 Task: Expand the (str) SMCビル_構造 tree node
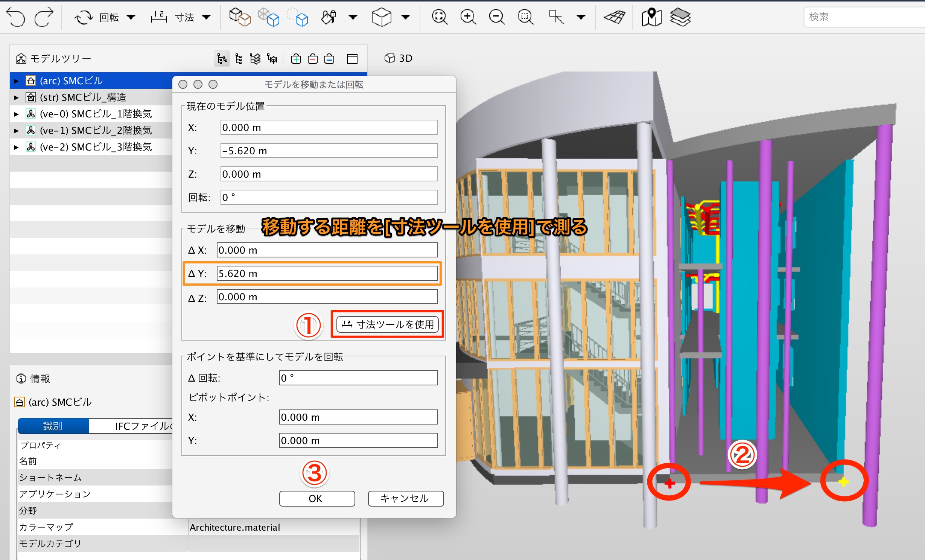pos(16,97)
